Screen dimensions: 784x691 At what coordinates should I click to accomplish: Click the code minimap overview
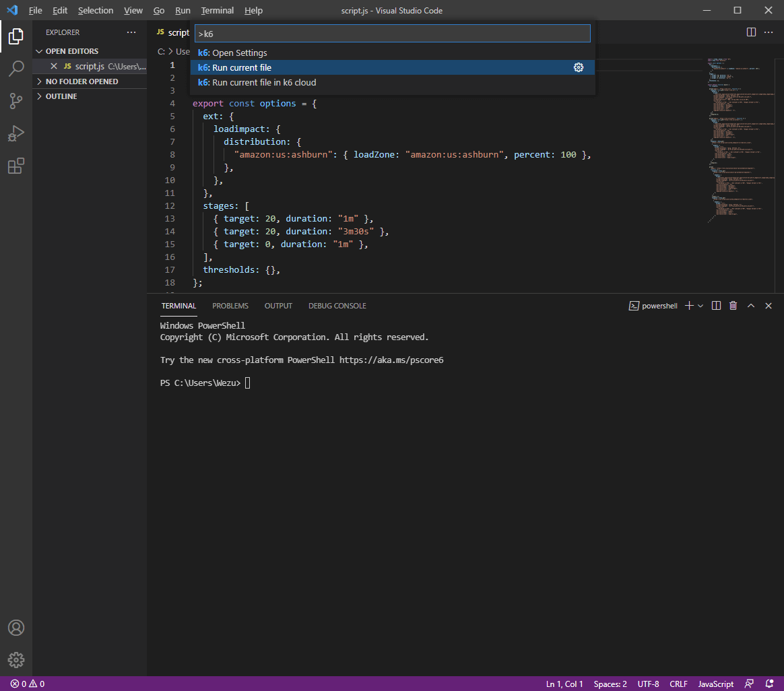tap(740, 140)
